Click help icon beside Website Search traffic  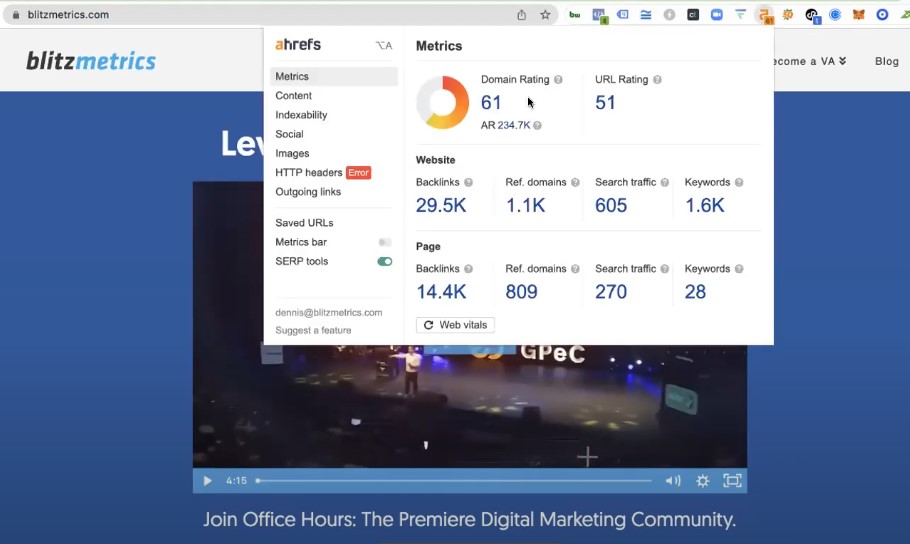[x=665, y=182]
